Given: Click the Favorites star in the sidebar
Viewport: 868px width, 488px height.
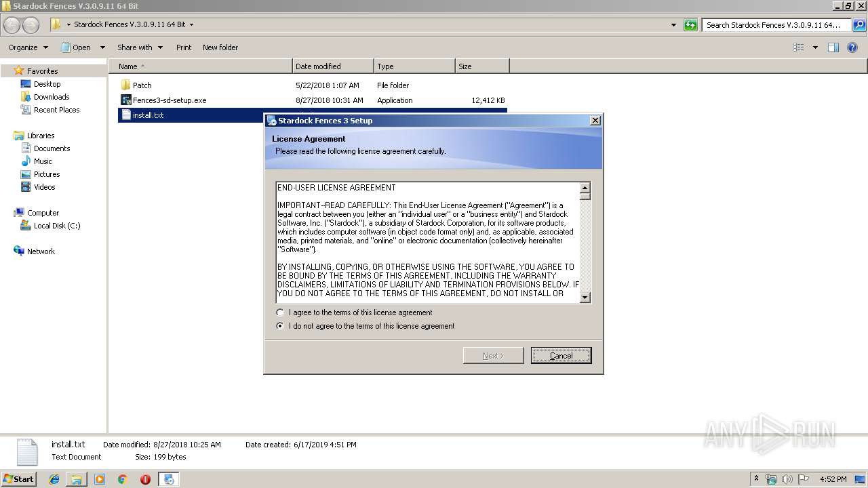Looking at the screenshot, I should click(x=19, y=70).
